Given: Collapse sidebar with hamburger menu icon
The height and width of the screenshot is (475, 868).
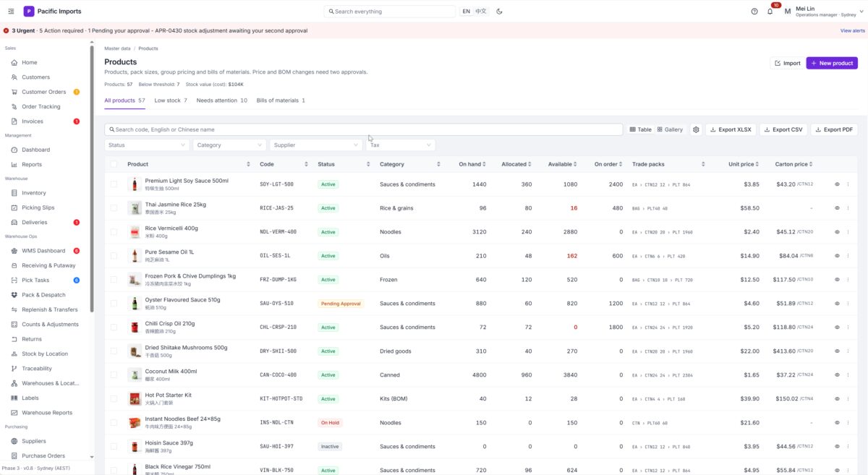Looking at the screenshot, I should point(11,12).
